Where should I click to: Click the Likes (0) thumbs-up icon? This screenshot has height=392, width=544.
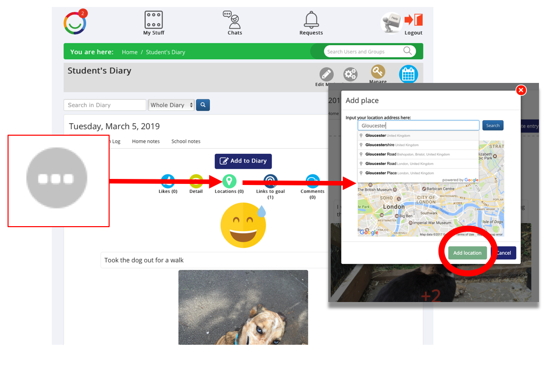point(168,181)
